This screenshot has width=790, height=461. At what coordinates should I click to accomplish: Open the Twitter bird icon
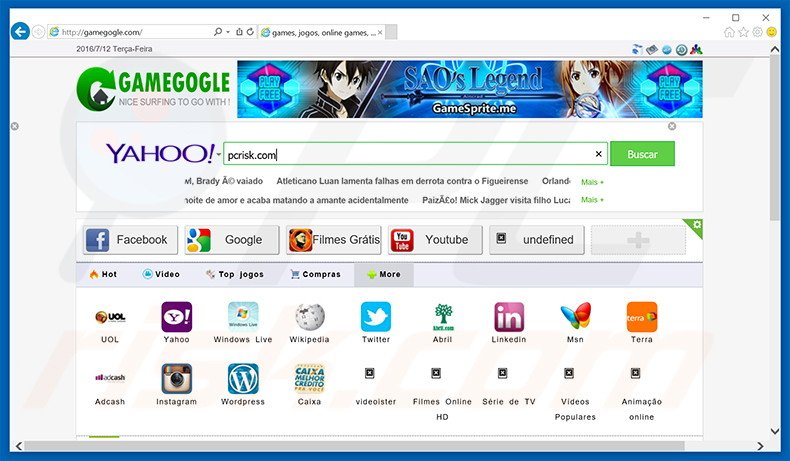[x=376, y=317]
